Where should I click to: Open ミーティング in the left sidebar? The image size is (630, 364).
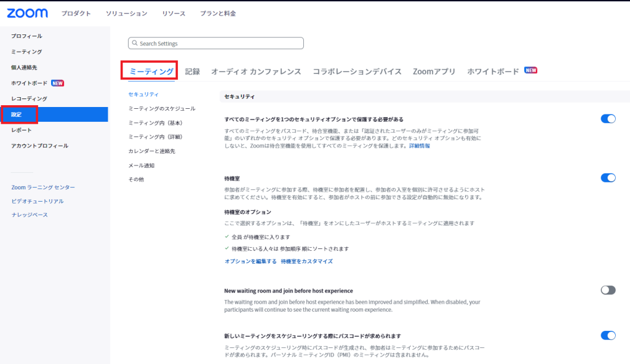pyautogui.click(x=26, y=52)
